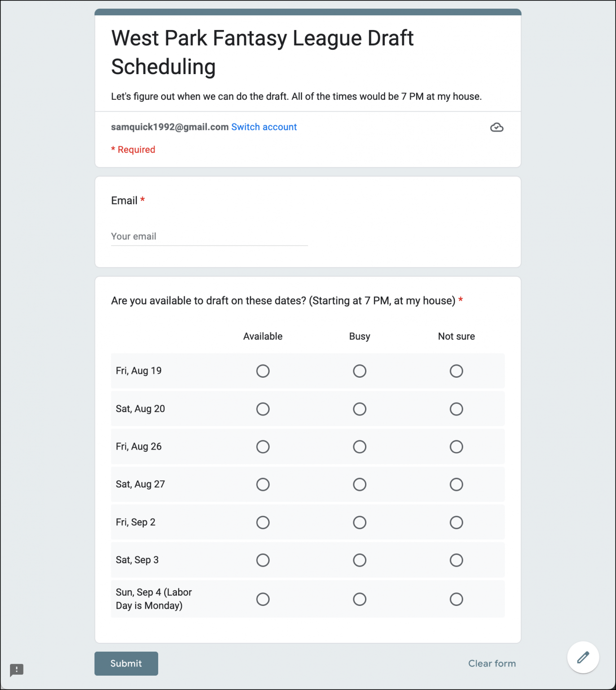
Task: Choose Not sure for Fri, Aug 26
Action: (x=456, y=447)
